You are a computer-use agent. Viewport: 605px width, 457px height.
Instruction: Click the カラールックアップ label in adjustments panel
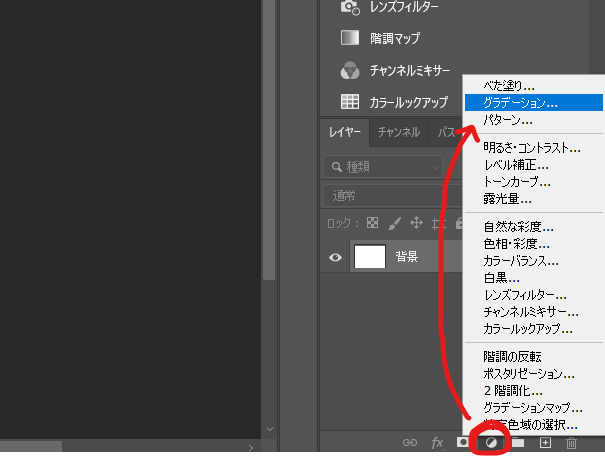pyautogui.click(x=409, y=102)
